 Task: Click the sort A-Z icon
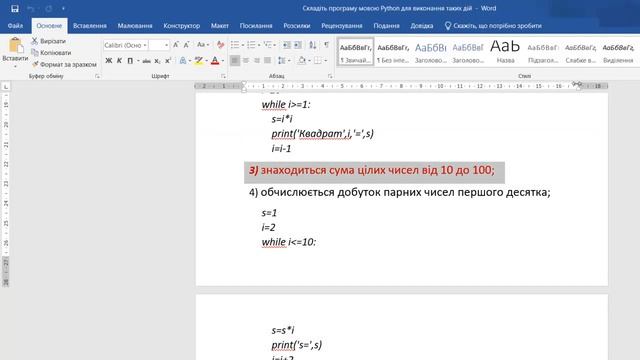pyautogui.click(x=313, y=45)
